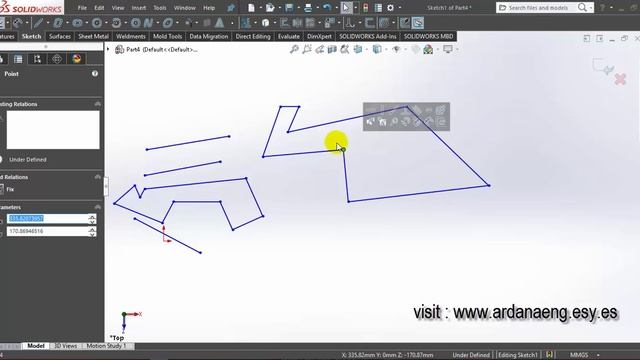The image size is (640, 360).
Task: Open the File Properties icon
Action: click(x=378, y=8)
